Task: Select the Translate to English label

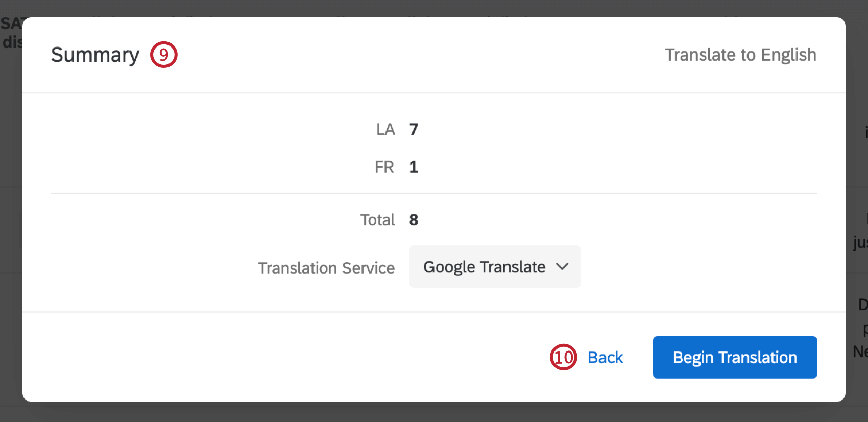Action: coord(740,55)
